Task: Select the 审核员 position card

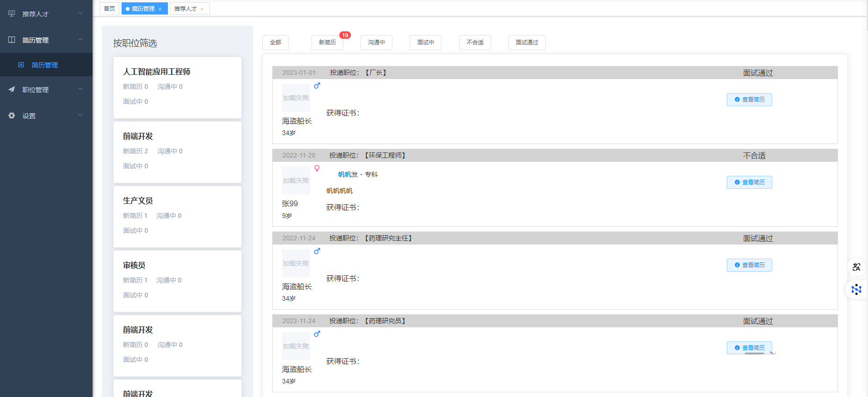Action: (x=177, y=281)
